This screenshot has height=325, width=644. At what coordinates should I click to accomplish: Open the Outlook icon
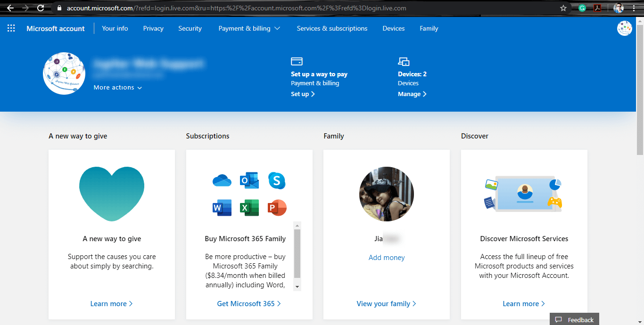[249, 180]
